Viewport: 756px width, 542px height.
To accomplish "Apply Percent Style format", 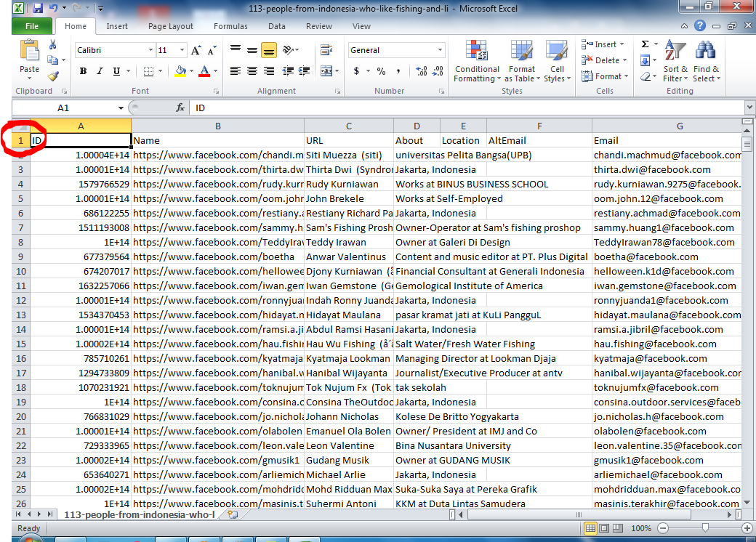I will click(x=382, y=70).
